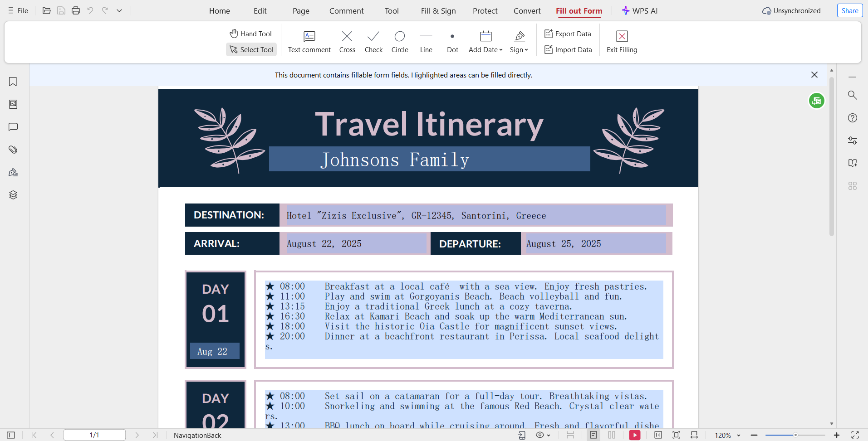Select the Check mark tool
The width and height of the screenshot is (868, 441).
pyautogui.click(x=373, y=42)
